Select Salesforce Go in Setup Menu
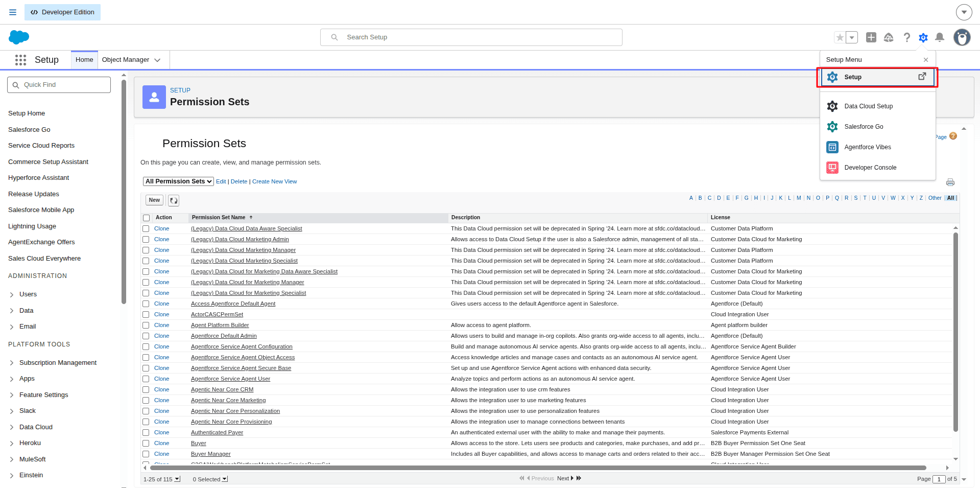980x488 pixels. [x=878, y=127]
